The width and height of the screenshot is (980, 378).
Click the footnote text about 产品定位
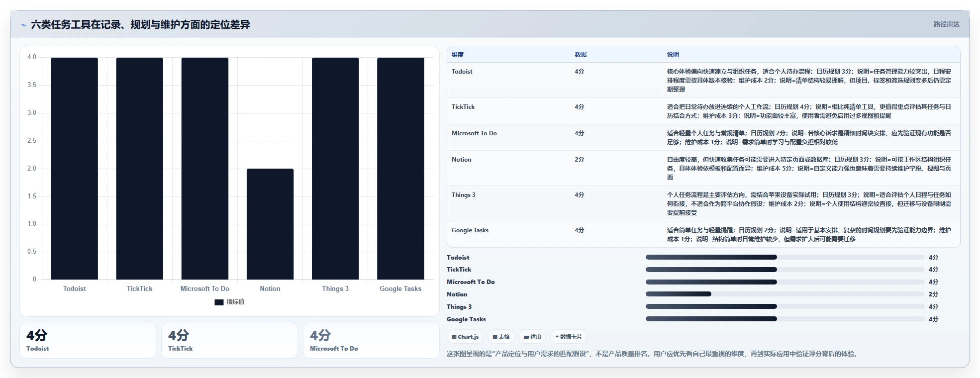[652, 354]
